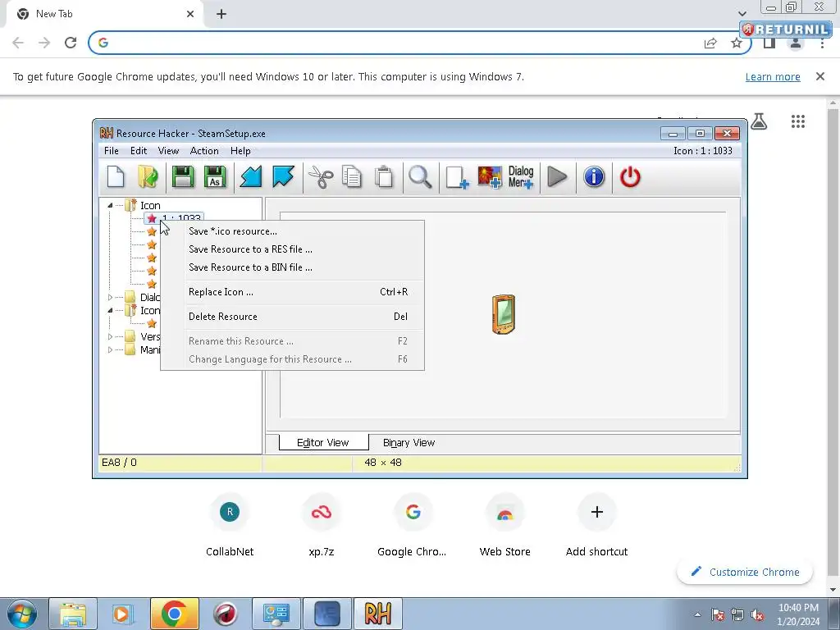Switch to Editor View tab
The height and width of the screenshot is (630, 840).
click(323, 442)
